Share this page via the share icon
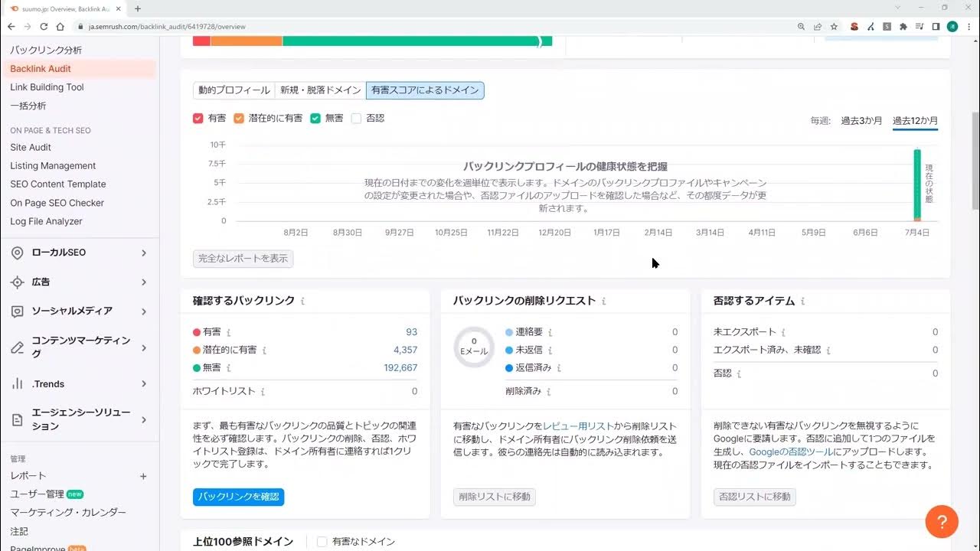The height and width of the screenshot is (551, 980). (x=818, y=26)
